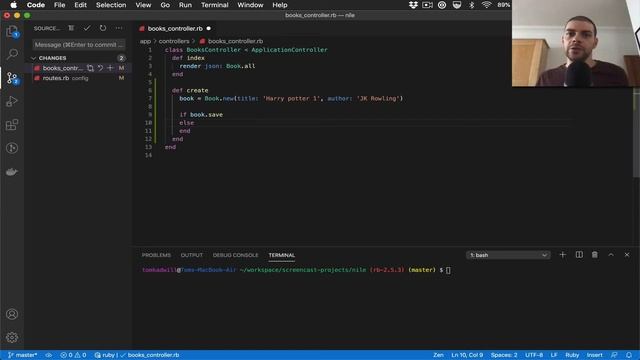Go to line via Ln 10, Col 9

click(x=467, y=355)
